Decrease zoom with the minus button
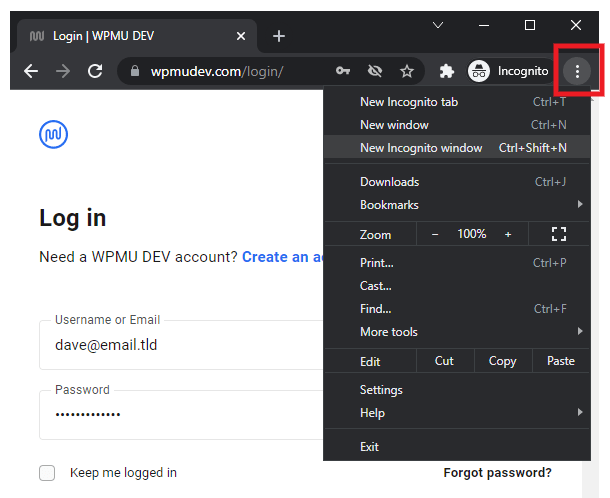This screenshot has width=610, height=498. [x=435, y=234]
